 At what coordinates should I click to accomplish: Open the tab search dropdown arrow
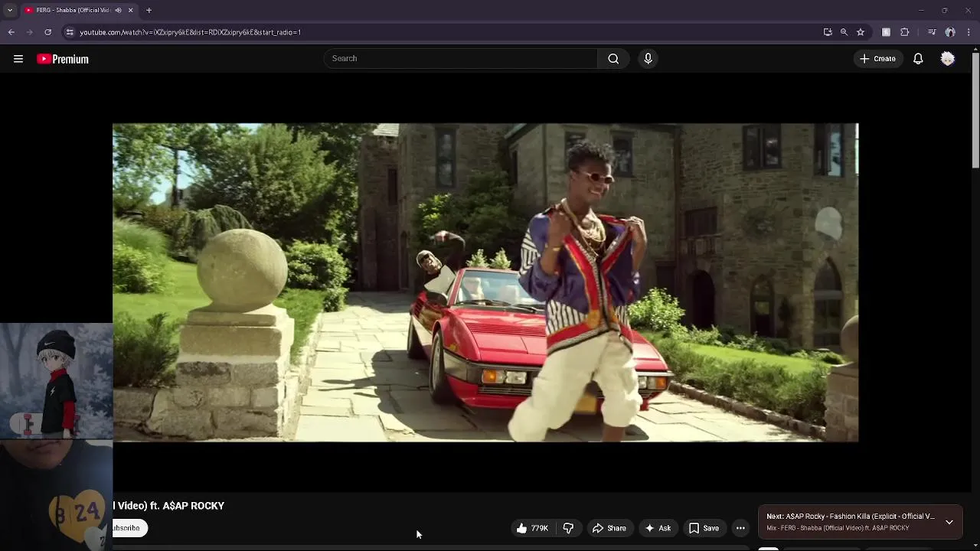(x=10, y=10)
